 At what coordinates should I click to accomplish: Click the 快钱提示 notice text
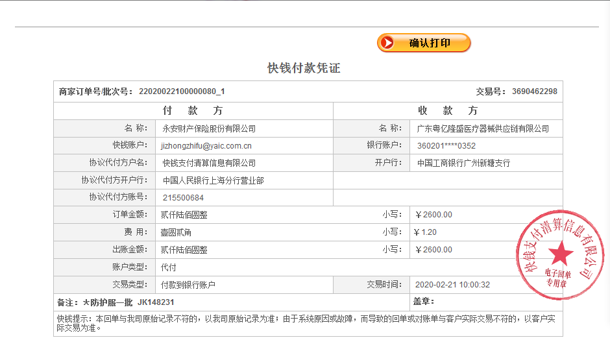coord(305,323)
